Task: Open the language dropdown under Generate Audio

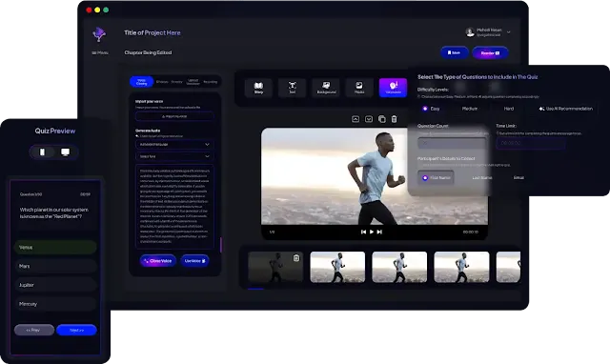Action: click(x=174, y=144)
